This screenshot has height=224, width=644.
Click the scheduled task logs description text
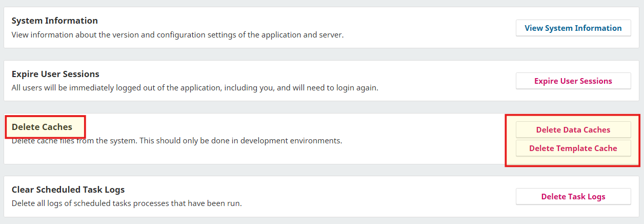click(x=127, y=203)
